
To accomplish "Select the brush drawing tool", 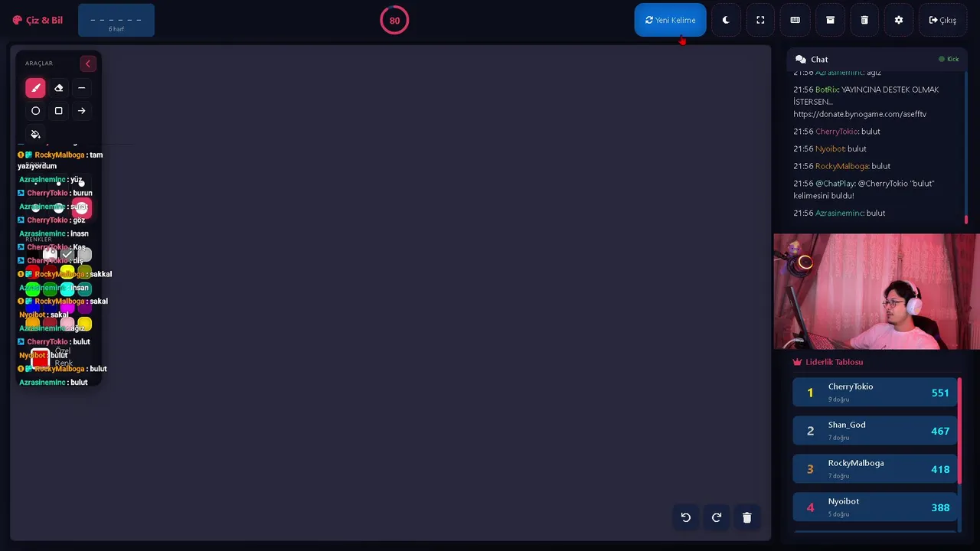I will click(x=35, y=88).
